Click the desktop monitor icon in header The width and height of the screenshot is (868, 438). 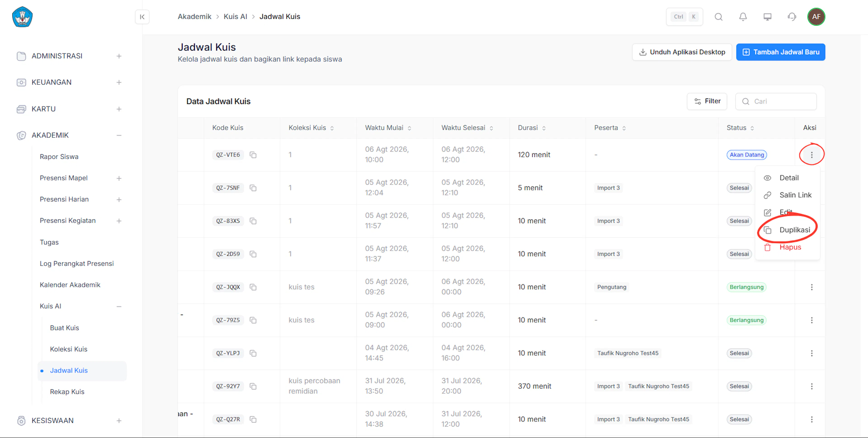767,17
